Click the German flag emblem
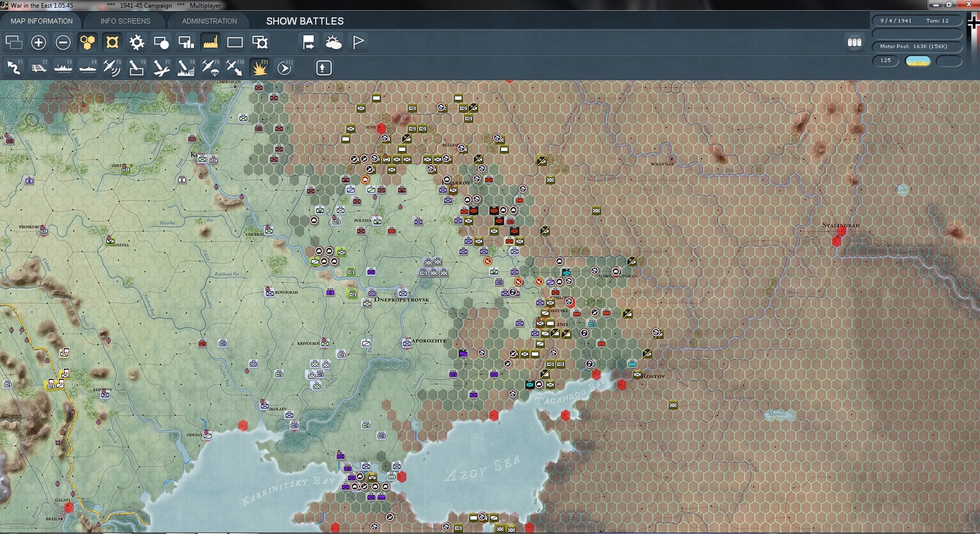Viewport: 980px width, 534px height. click(x=974, y=23)
